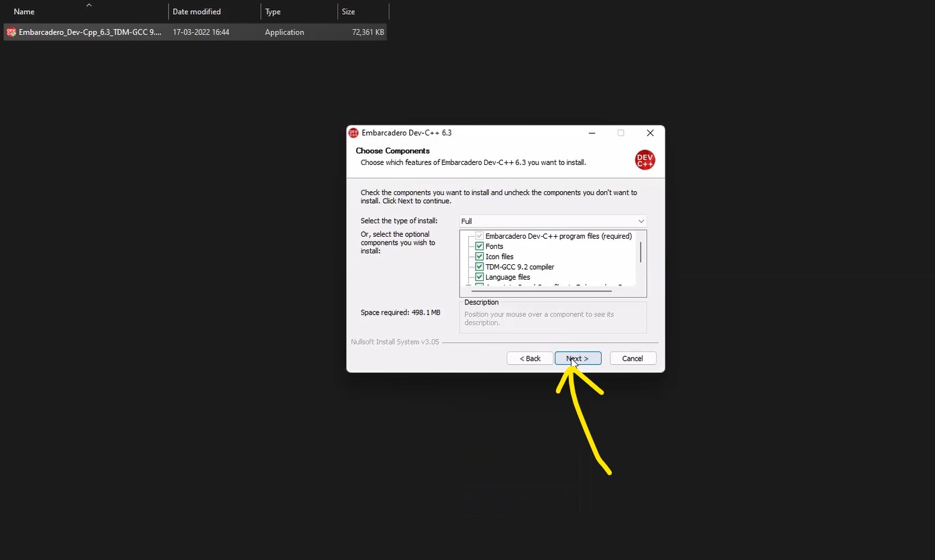Click the installer title bar app icon
Viewport: 935px width, 560px height.
[x=353, y=133]
